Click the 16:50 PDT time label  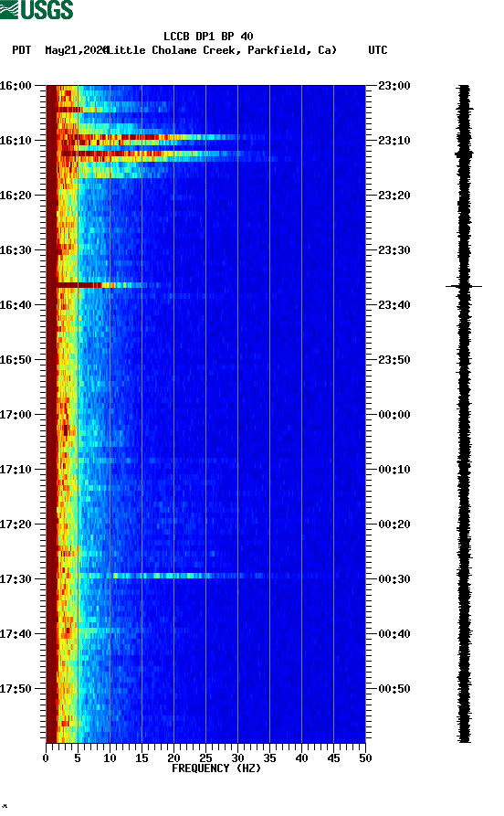16,360
